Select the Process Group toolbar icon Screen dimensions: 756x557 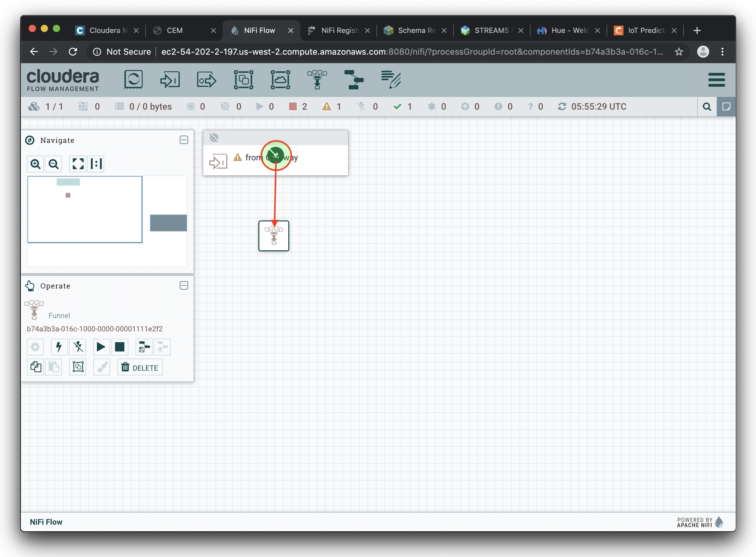click(243, 79)
